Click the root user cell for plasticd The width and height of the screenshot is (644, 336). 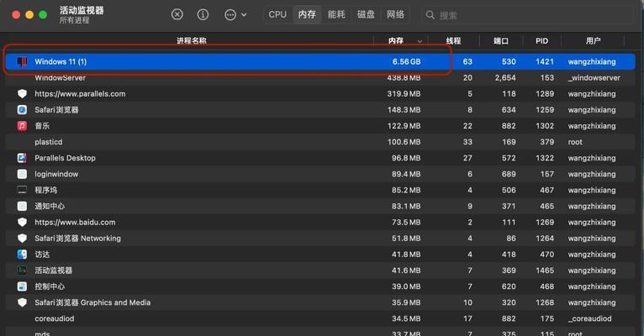(575, 142)
